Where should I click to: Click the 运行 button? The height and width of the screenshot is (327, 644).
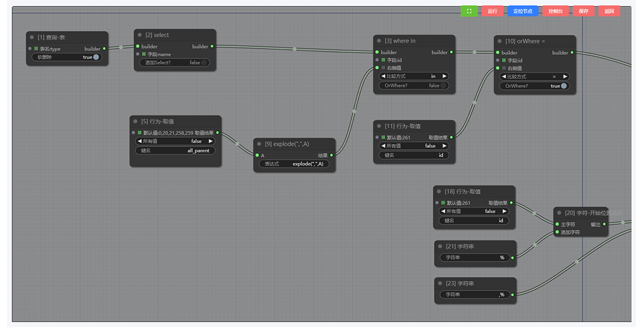pyautogui.click(x=492, y=11)
